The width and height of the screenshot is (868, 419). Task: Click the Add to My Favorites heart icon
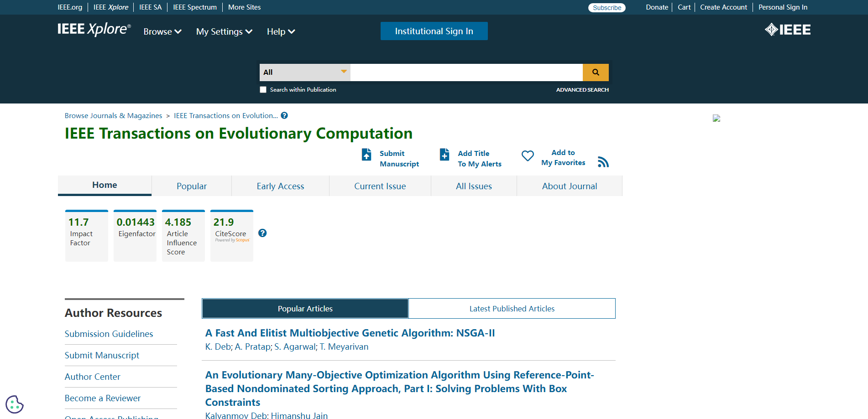click(x=528, y=156)
